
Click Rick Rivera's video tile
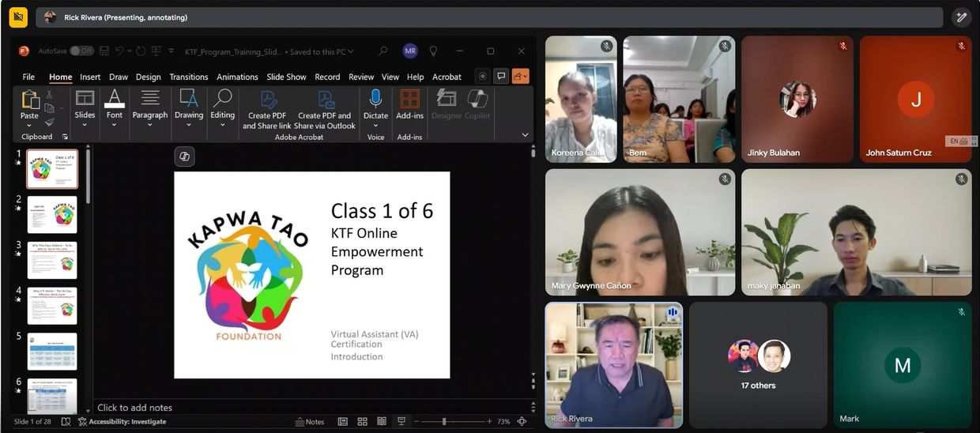coord(614,365)
